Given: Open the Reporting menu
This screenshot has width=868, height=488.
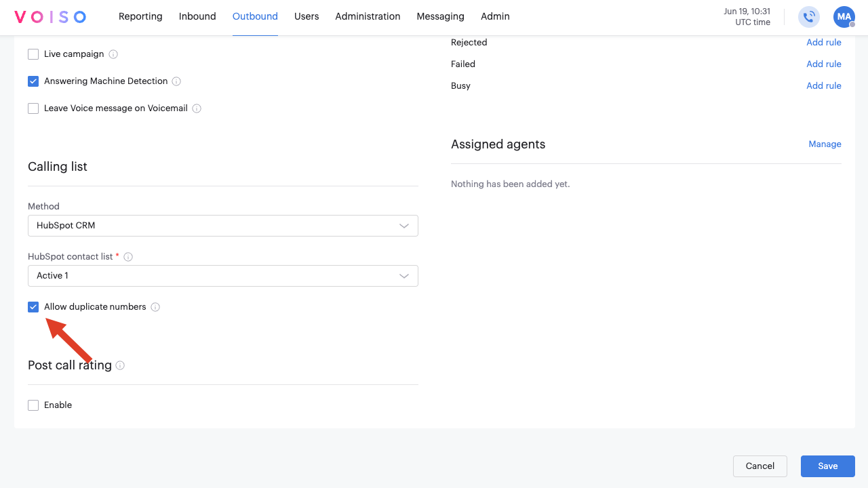Looking at the screenshot, I should 140,16.
